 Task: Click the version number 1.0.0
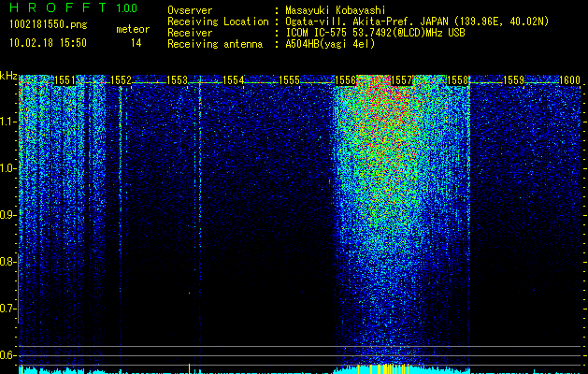pos(127,8)
